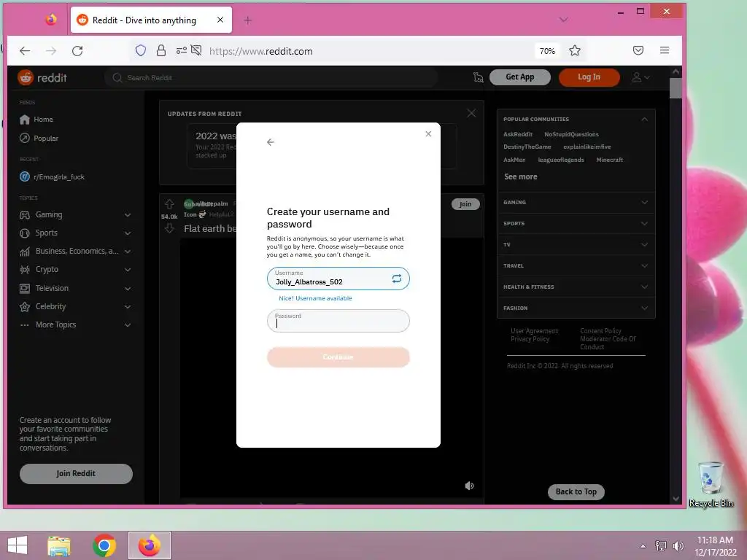Click the browser back arrow

[x=25, y=51]
